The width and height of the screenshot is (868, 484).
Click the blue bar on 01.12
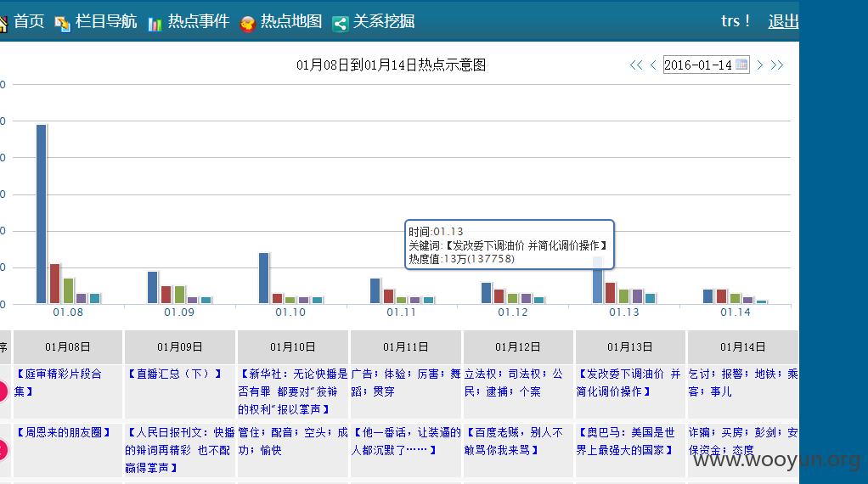click(487, 293)
